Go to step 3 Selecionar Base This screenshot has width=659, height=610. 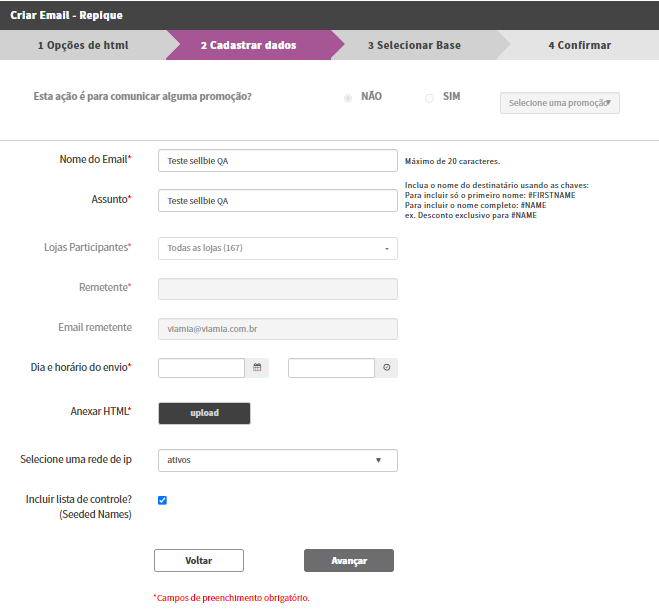coord(414,45)
